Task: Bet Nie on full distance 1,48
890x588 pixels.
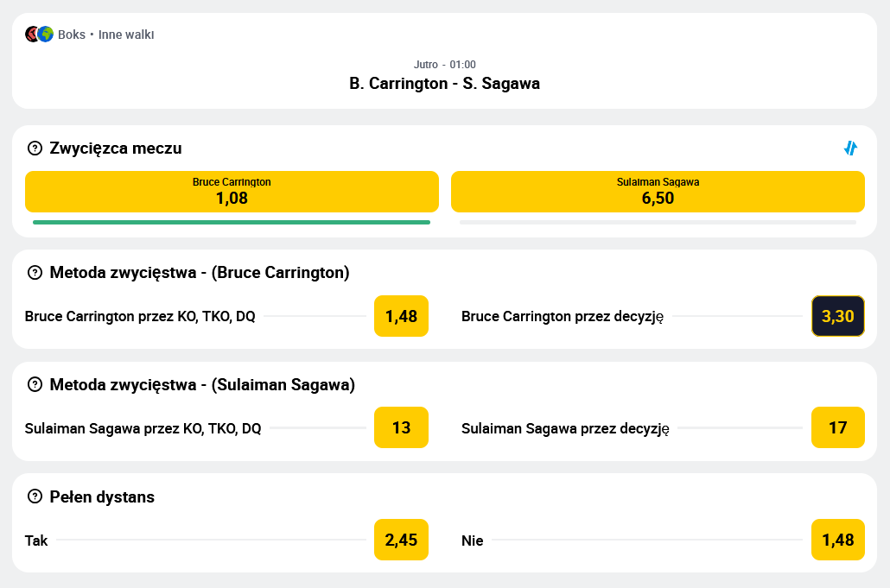Action: click(837, 540)
